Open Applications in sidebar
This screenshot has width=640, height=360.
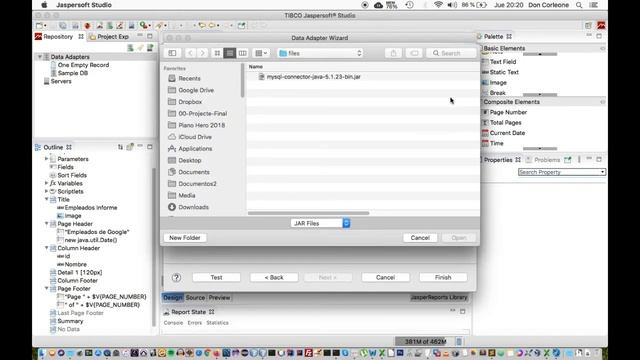click(195, 149)
